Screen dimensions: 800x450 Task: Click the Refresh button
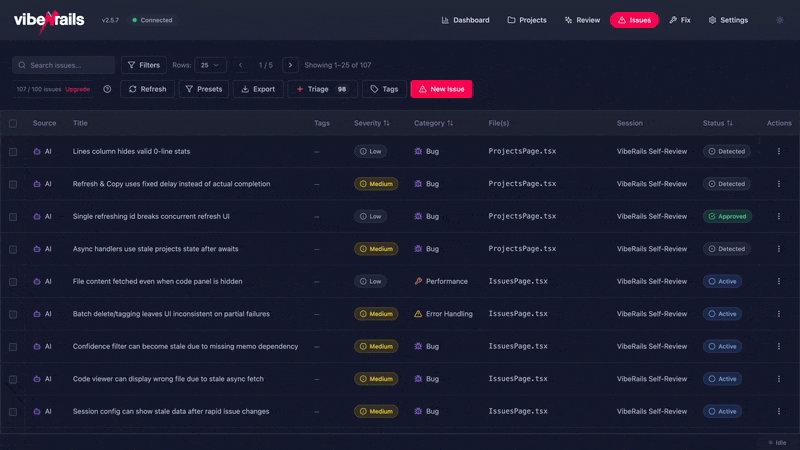(x=147, y=89)
